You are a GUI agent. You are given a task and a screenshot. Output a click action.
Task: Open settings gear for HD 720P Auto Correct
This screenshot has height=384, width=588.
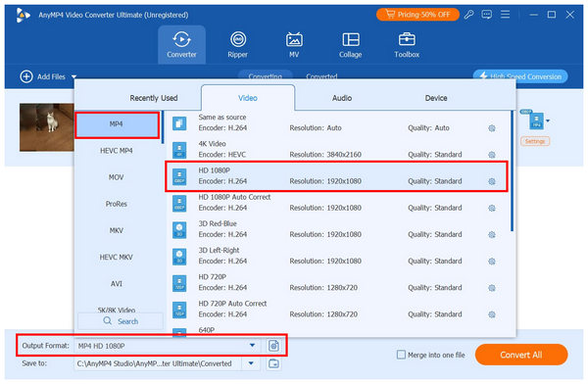pos(492,314)
